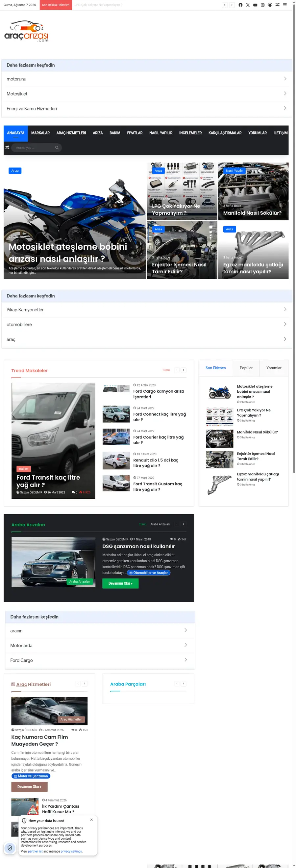The width and height of the screenshot is (296, 868).
Task: Open the İLETİŞİM menu item
Action: click(281, 133)
